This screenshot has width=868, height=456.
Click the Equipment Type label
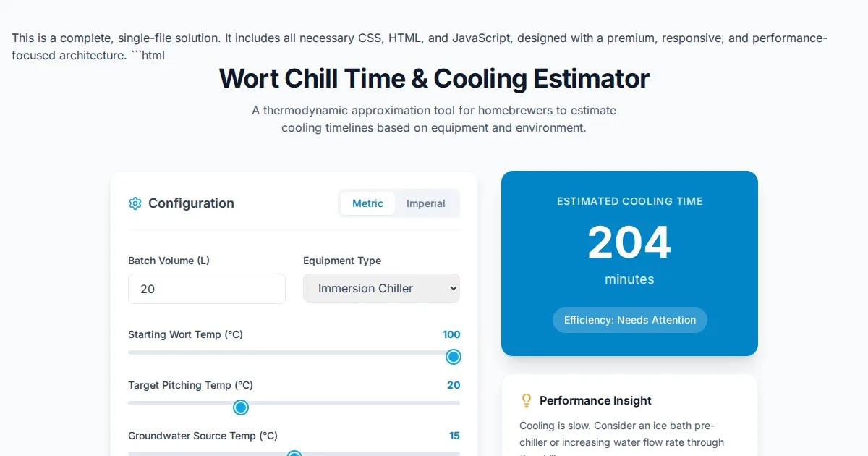(x=342, y=261)
